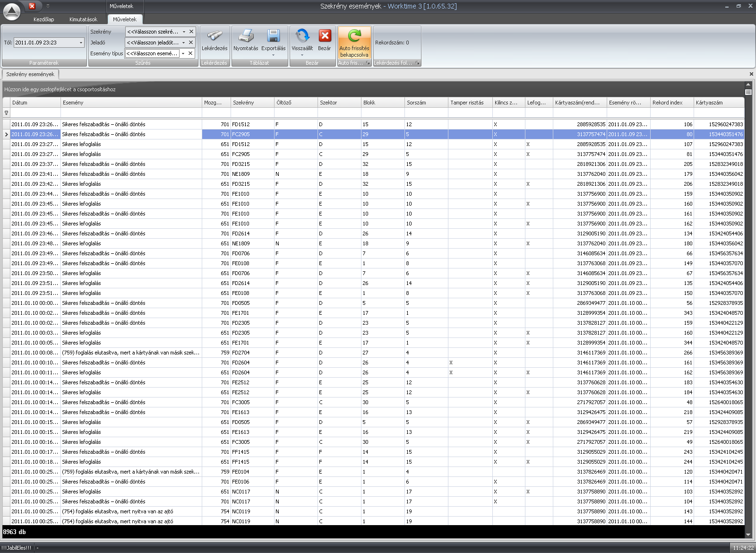Clear the Szekrény filter with its X
Screen dimensions: 756x553
pyautogui.click(x=191, y=32)
